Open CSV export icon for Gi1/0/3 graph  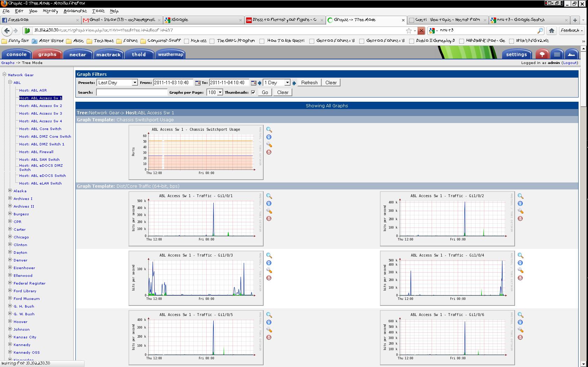click(x=269, y=263)
